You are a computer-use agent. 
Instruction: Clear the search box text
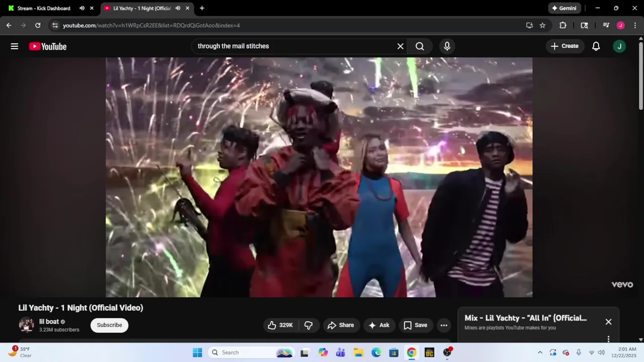(x=400, y=46)
